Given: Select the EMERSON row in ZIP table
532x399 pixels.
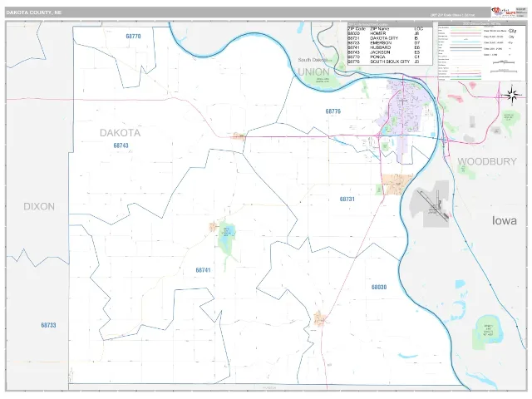Looking at the screenshot, I should pyautogui.click(x=390, y=43).
